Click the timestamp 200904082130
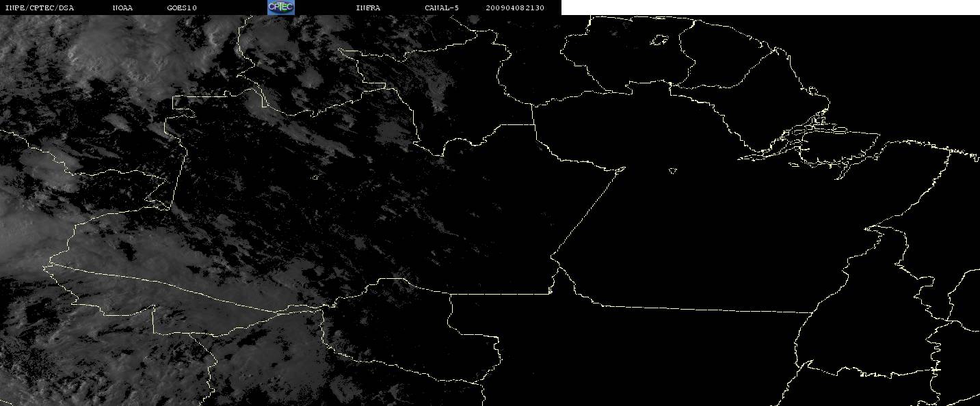Screen dimensions: 980x406 [x=515, y=8]
